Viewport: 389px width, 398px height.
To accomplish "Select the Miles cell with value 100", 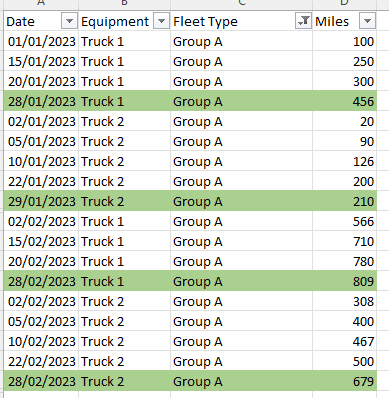I will click(x=344, y=41).
